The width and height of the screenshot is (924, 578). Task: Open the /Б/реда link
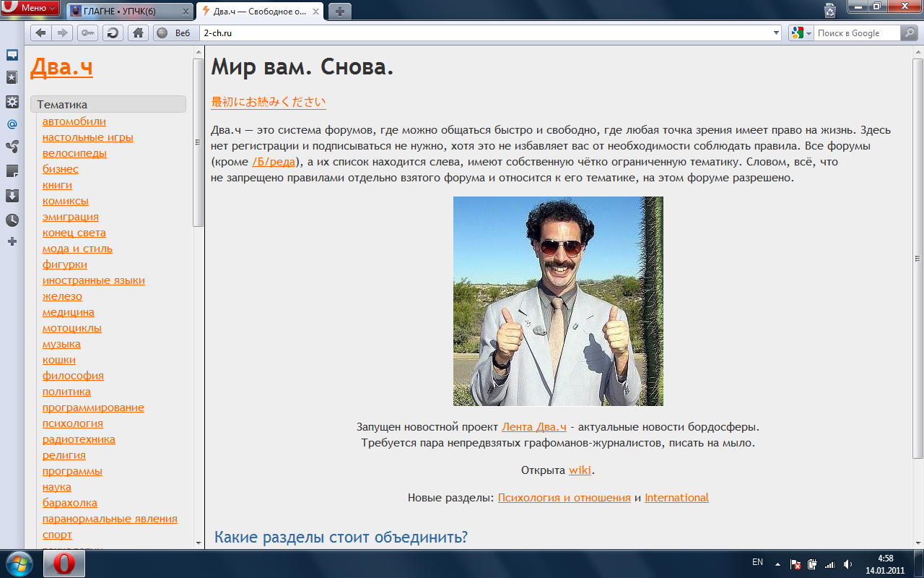point(274,162)
